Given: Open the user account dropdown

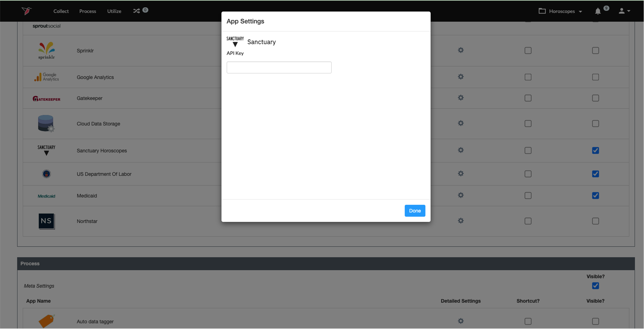Looking at the screenshot, I should [x=624, y=11].
